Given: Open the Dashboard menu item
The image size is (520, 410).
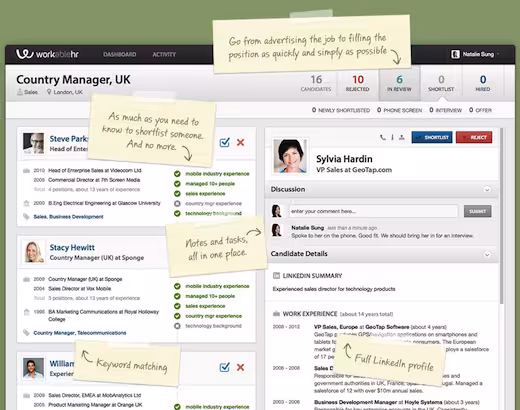Looking at the screenshot, I should (x=119, y=54).
